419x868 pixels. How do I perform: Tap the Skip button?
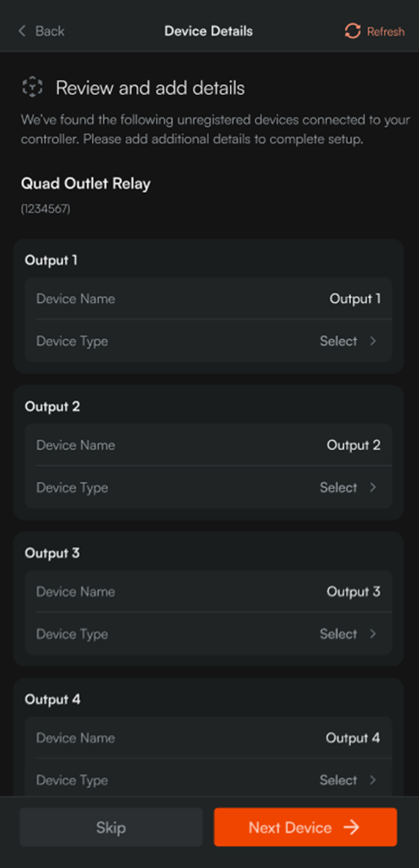point(111,827)
